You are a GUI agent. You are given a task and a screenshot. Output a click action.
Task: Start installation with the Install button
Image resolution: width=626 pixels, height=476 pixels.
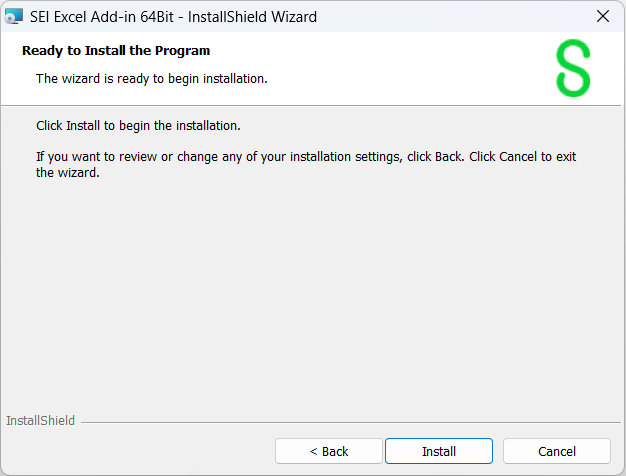(x=438, y=451)
